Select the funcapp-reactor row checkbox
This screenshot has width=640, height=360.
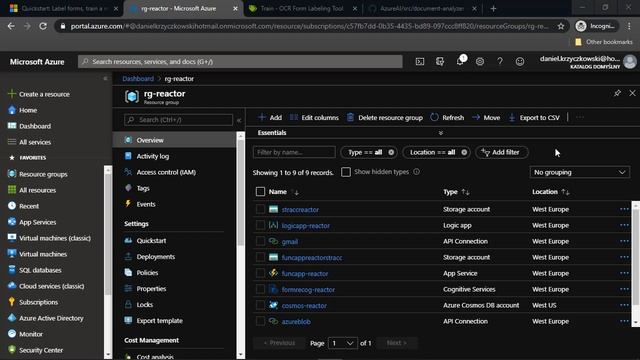coord(260,273)
